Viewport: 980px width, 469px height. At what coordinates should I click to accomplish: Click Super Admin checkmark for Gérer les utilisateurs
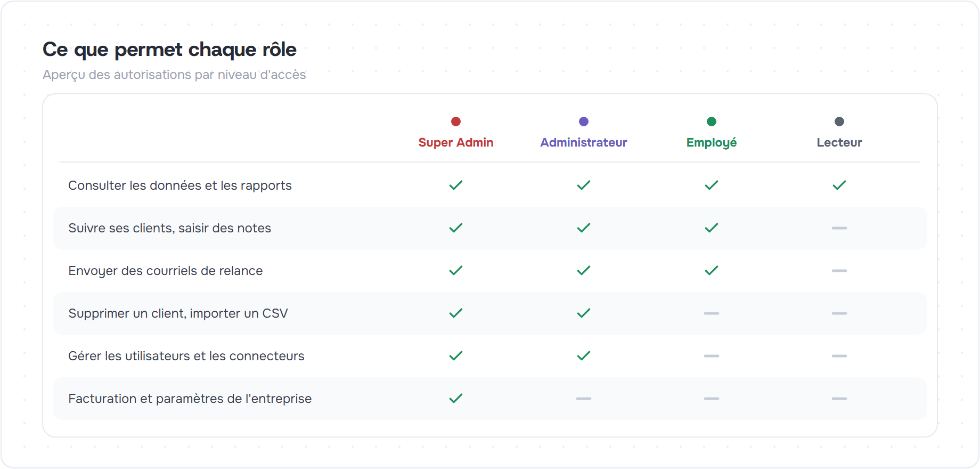click(456, 356)
